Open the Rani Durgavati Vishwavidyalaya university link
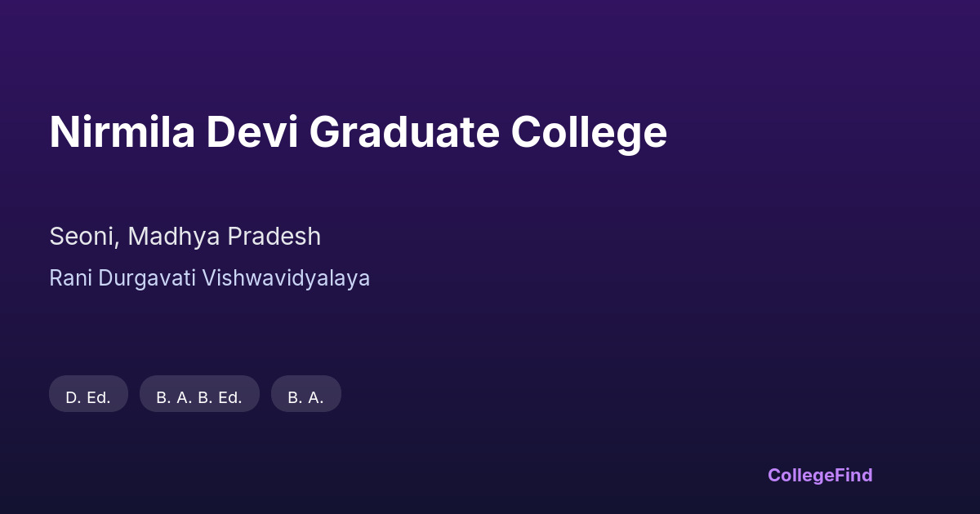Viewport: 980px width, 514px height. [209, 278]
